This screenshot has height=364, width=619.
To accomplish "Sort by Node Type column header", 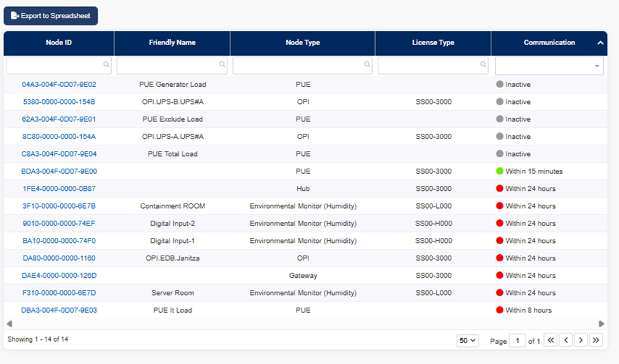I will pyautogui.click(x=302, y=43).
